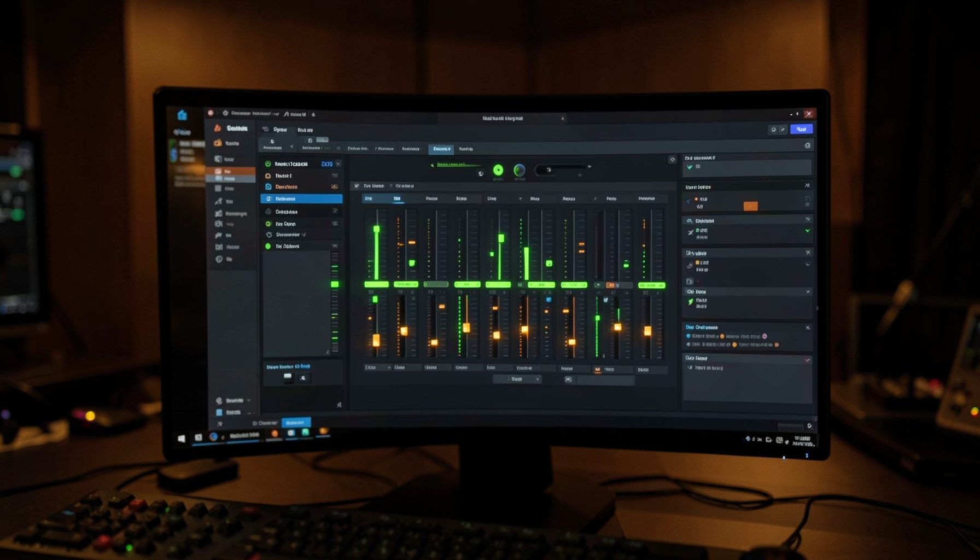The image size is (980, 560).
Task: Toggle the solid green dot on the last track list row
Action: (268, 246)
